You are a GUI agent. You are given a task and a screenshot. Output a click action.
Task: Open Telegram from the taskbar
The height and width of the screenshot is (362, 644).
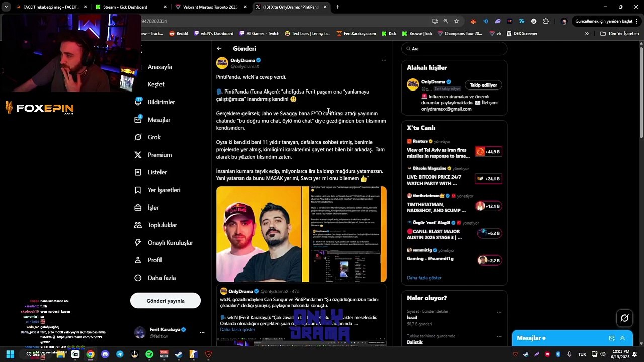click(x=120, y=354)
